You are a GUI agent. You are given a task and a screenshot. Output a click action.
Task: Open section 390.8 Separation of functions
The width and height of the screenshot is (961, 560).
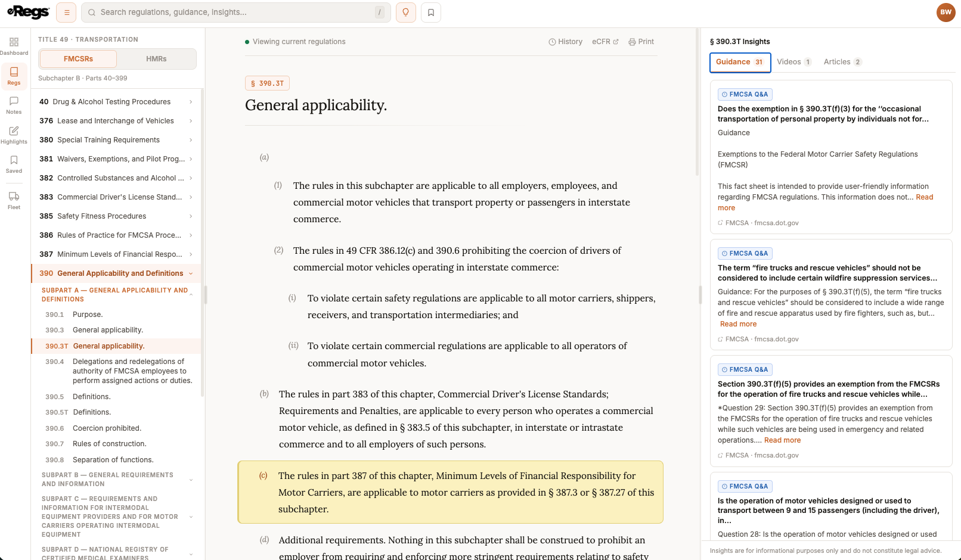click(116, 460)
